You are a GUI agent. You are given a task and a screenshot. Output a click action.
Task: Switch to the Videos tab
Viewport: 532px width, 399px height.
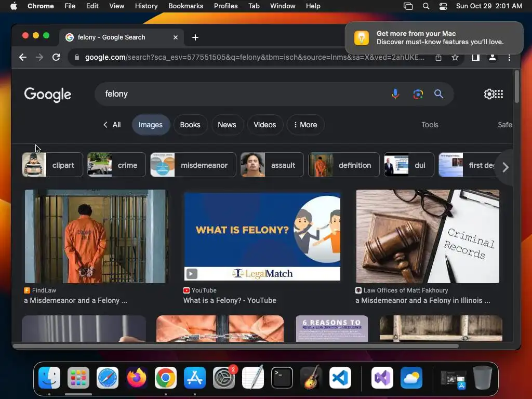(265, 125)
